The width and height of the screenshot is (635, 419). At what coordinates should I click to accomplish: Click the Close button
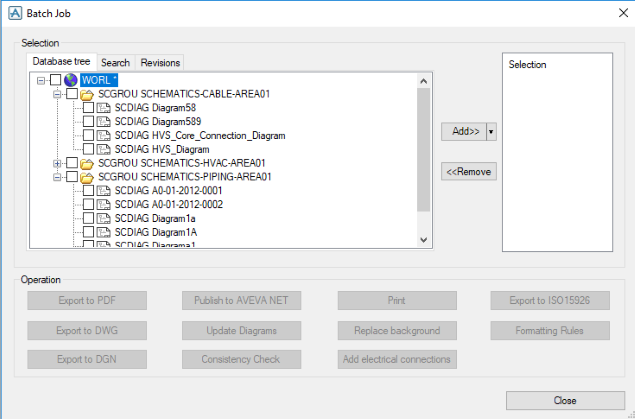[x=565, y=400]
